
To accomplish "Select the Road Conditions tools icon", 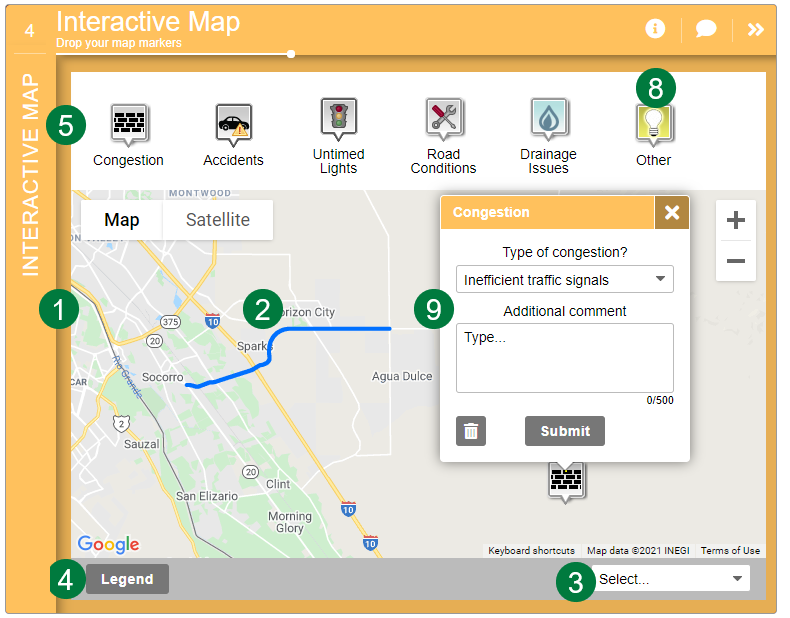I will [443, 118].
